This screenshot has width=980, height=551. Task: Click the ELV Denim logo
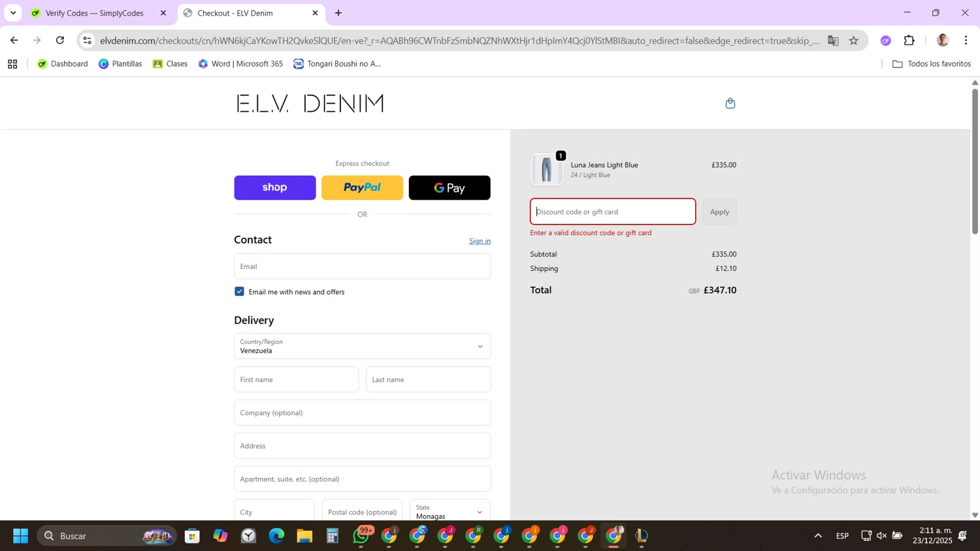click(310, 103)
